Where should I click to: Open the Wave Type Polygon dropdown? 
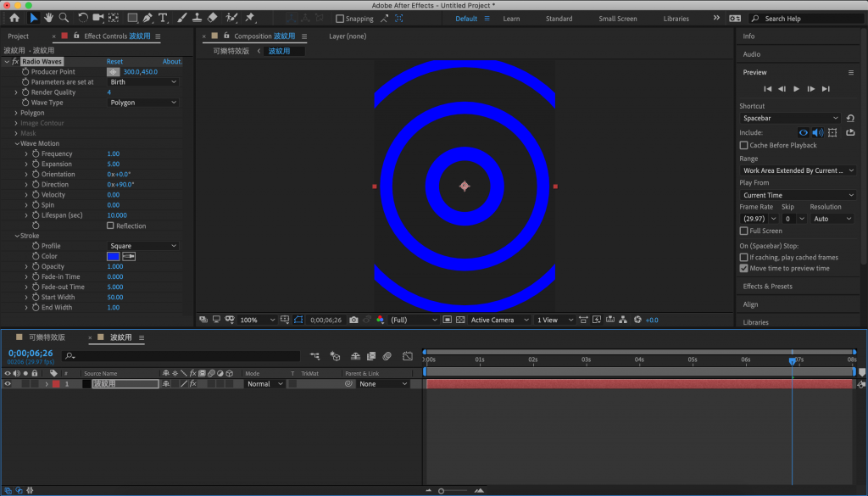click(x=142, y=103)
